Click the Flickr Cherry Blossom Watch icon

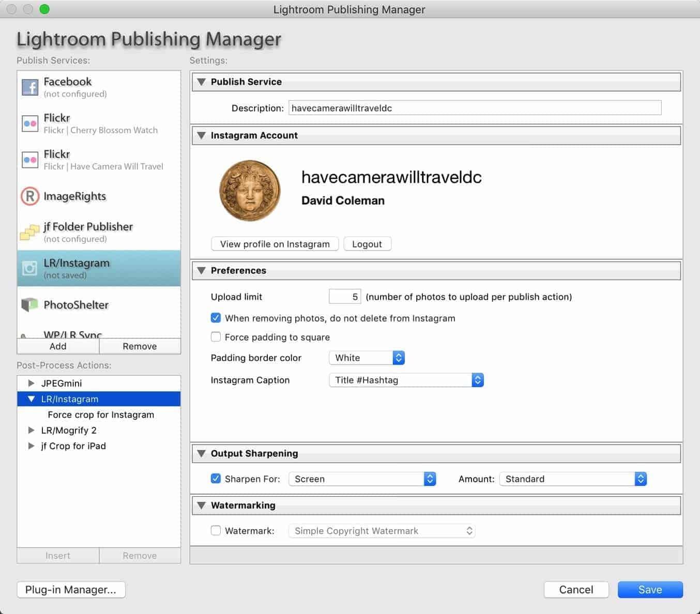pyautogui.click(x=30, y=124)
